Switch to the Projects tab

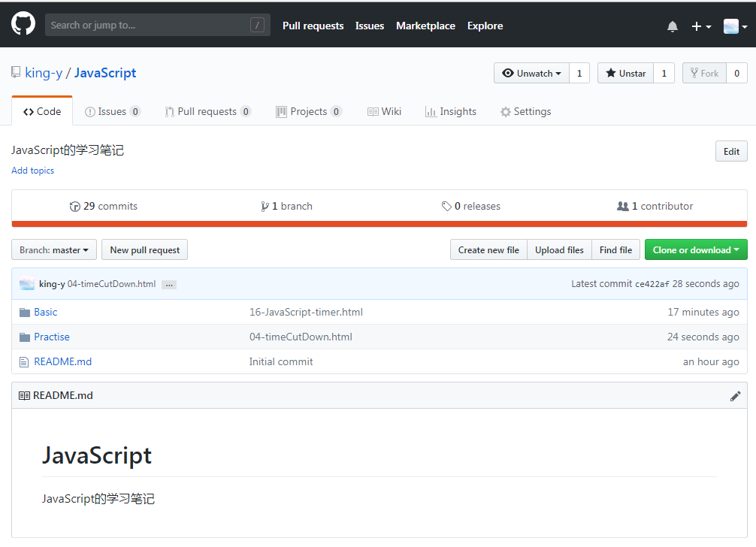pos(309,112)
